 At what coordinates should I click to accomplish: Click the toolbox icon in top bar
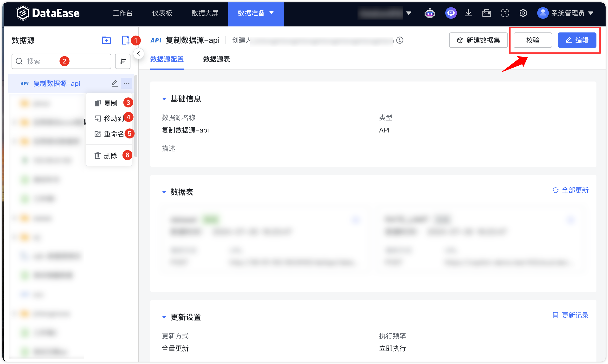487,13
